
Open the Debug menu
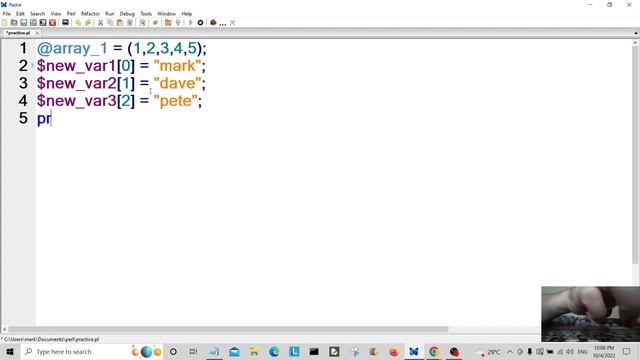(x=127, y=13)
